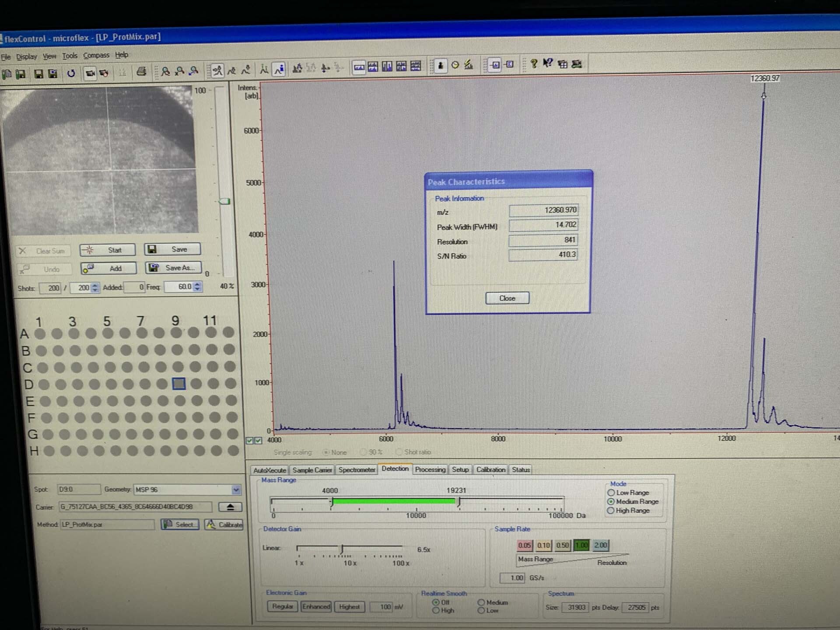
Task: Select the side-by-side column display layout icon
Action: 387,66
